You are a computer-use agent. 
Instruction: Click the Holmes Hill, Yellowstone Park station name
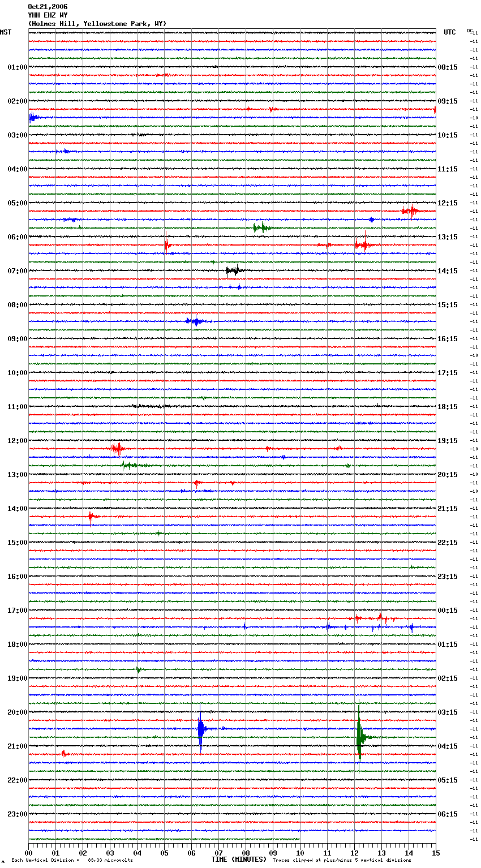pyautogui.click(x=97, y=24)
